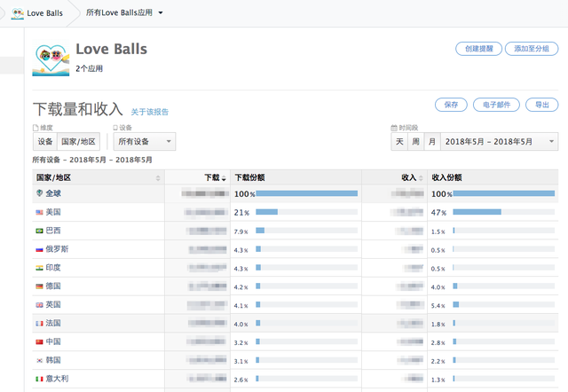This screenshot has width=568, height=392.
Task: Click the globe icon beside 全球
Action: pyautogui.click(x=39, y=193)
